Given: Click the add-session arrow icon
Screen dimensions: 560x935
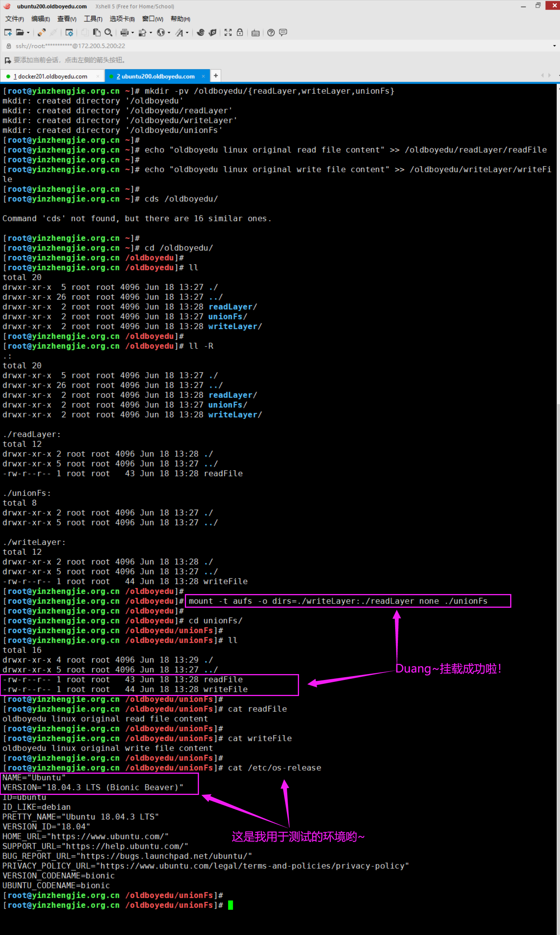Looking at the screenshot, I should pyautogui.click(x=7, y=60).
